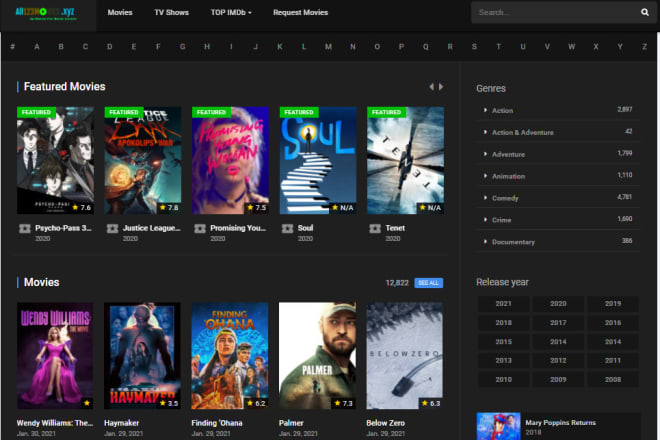Click the 7.8 star rating on Justice League poster
Screen dimensions: 660x440
pyautogui.click(x=169, y=207)
